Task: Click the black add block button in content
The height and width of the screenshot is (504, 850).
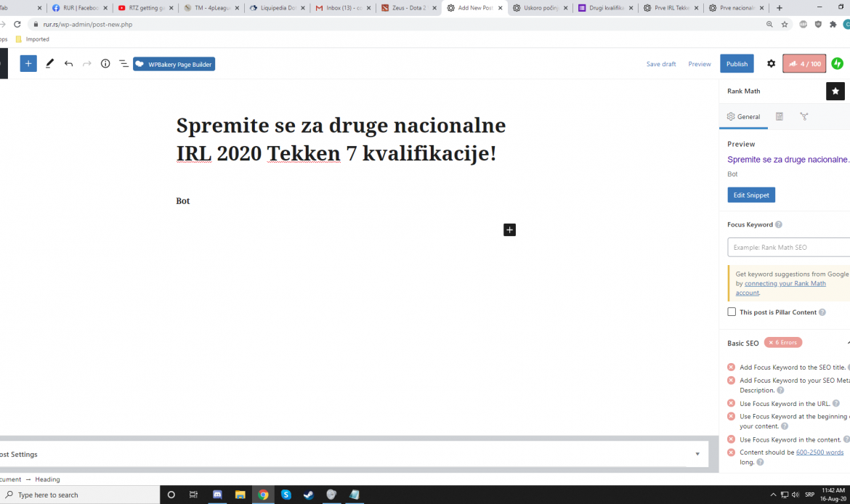Action: 509,230
